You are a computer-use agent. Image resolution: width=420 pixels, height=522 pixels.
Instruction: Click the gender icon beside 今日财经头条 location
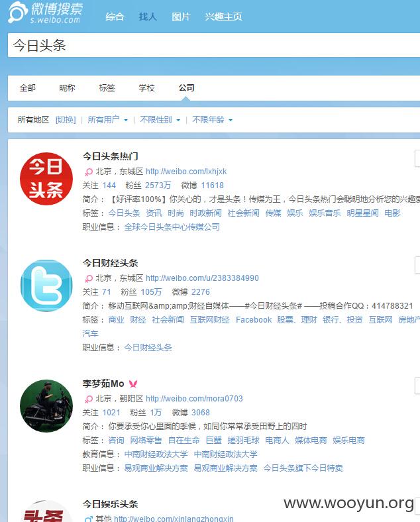[89, 278]
